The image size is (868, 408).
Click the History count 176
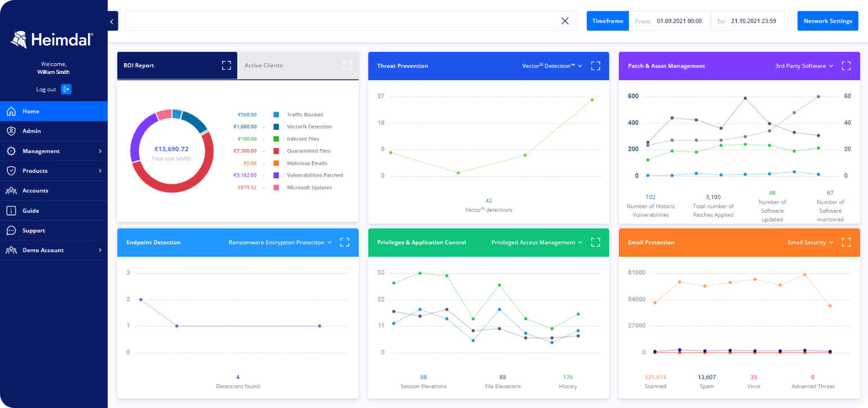(x=568, y=377)
